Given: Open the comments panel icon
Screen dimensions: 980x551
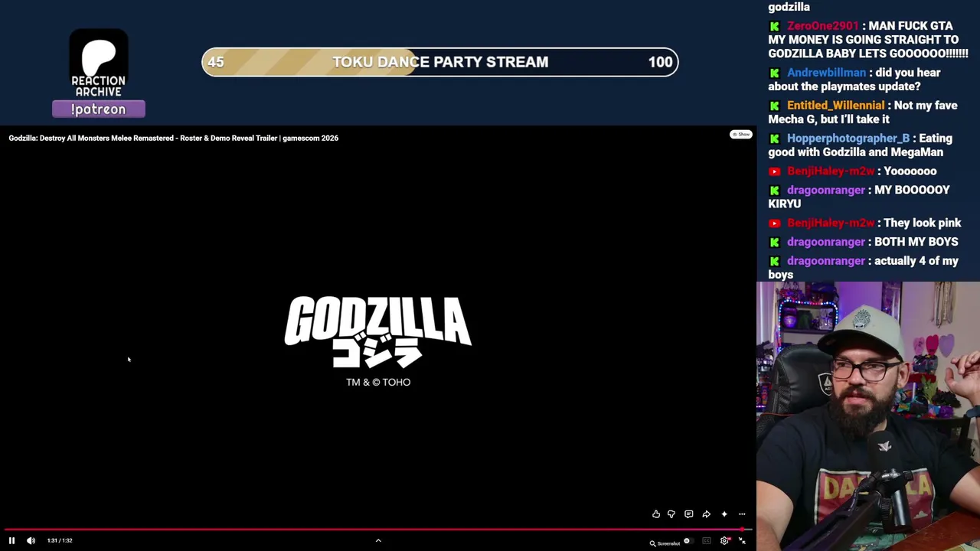Looking at the screenshot, I should click(689, 514).
